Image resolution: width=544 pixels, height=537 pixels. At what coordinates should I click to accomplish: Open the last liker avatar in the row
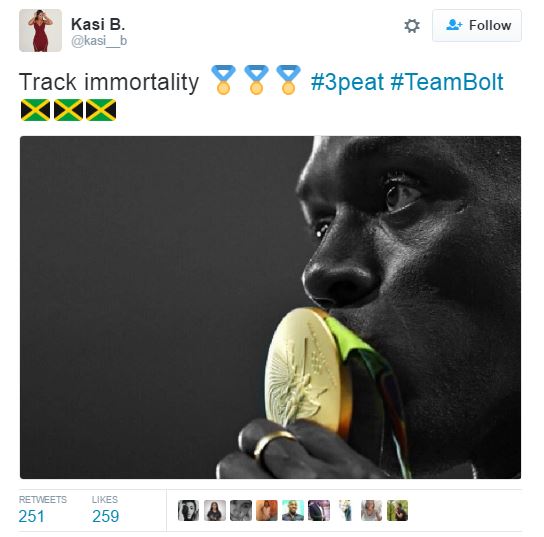pyautogui.click(x=398, y=510)
